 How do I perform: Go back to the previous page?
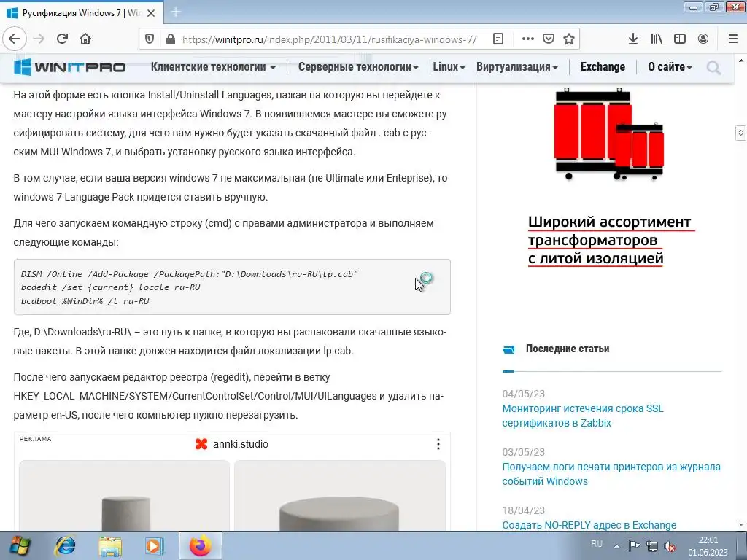pos(15,39)
